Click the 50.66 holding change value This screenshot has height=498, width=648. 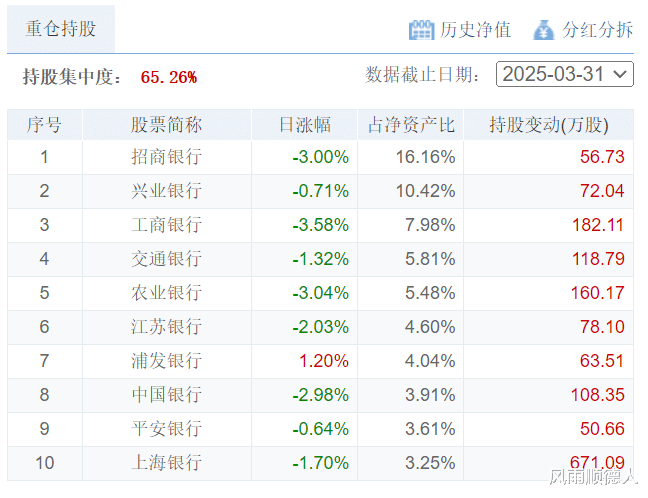point(602,429)
